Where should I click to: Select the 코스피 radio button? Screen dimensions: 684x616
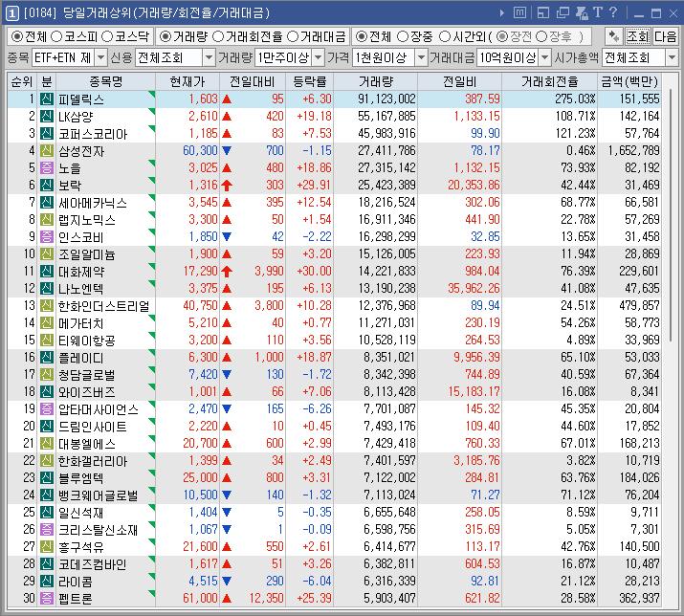tap(56, 36)
